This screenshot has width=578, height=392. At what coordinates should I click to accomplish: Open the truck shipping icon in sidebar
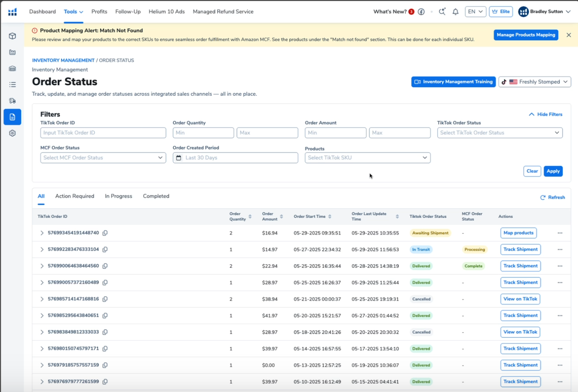pyautogui.click(x=12, y=101)
